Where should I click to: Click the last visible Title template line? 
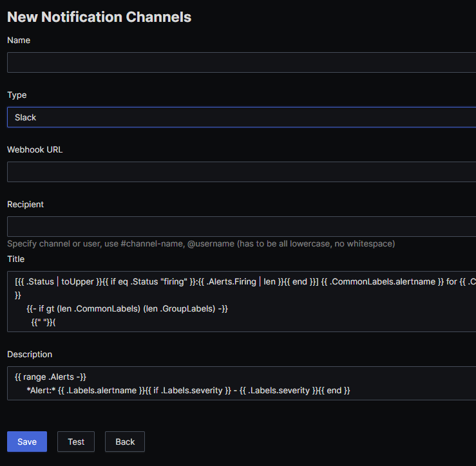[x=43, y=322]
